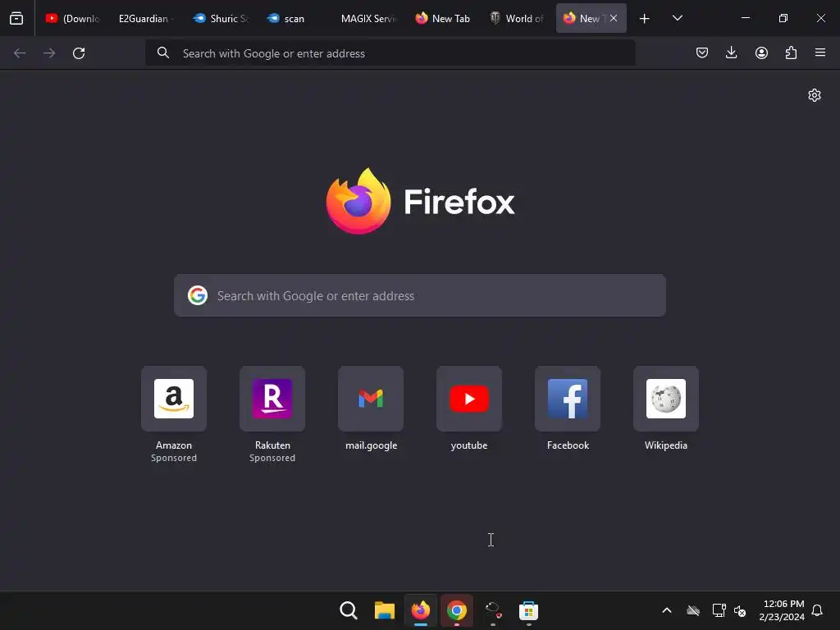Switch to the YouTube (Downlo tab
The image size is (840, 630).
point(73,18)
